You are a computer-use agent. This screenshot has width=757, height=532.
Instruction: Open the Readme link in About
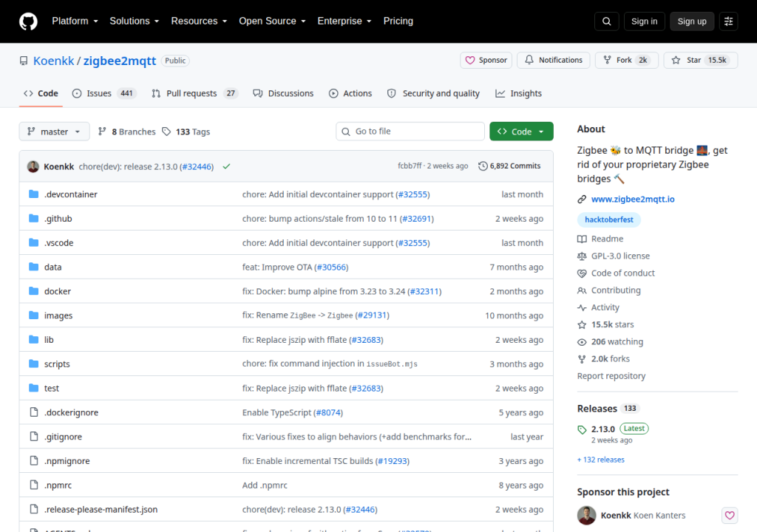(600, 239)
